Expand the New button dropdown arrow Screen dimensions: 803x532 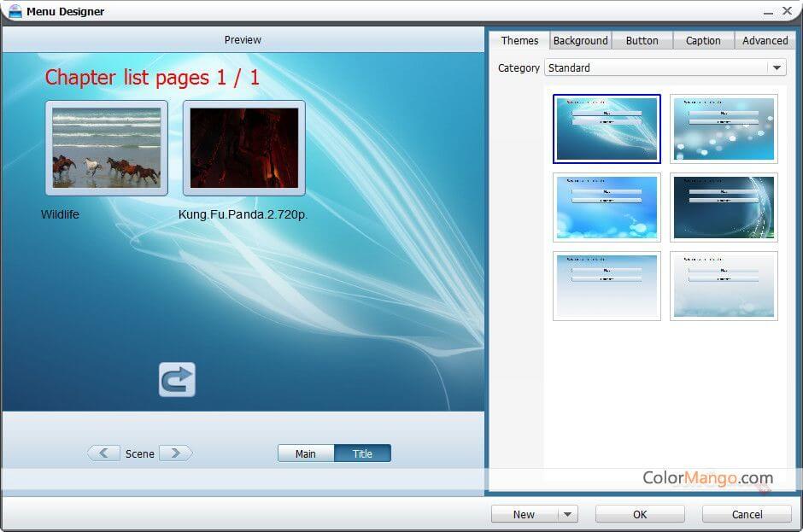pos(567,514)
